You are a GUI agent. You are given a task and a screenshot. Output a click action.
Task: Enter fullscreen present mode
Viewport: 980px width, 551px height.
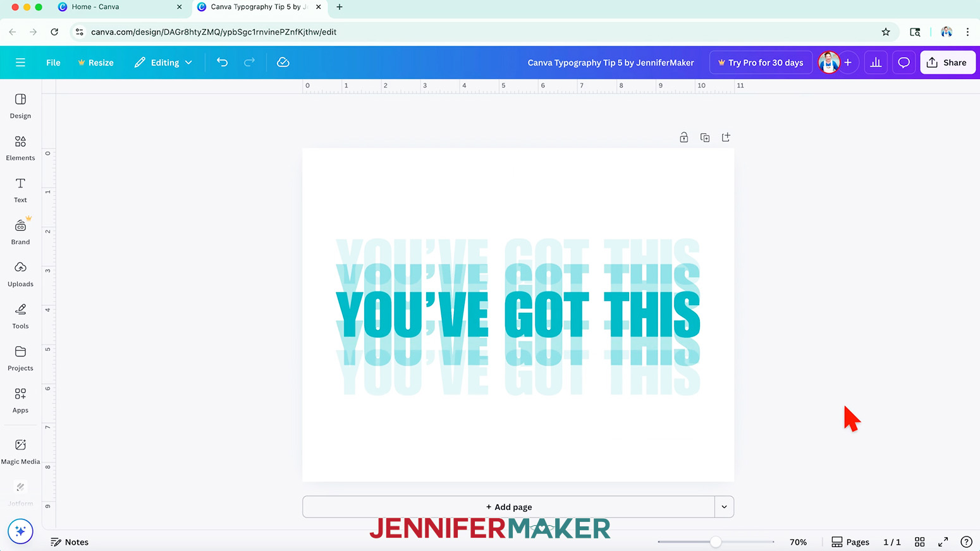click(x=943, y=542)
